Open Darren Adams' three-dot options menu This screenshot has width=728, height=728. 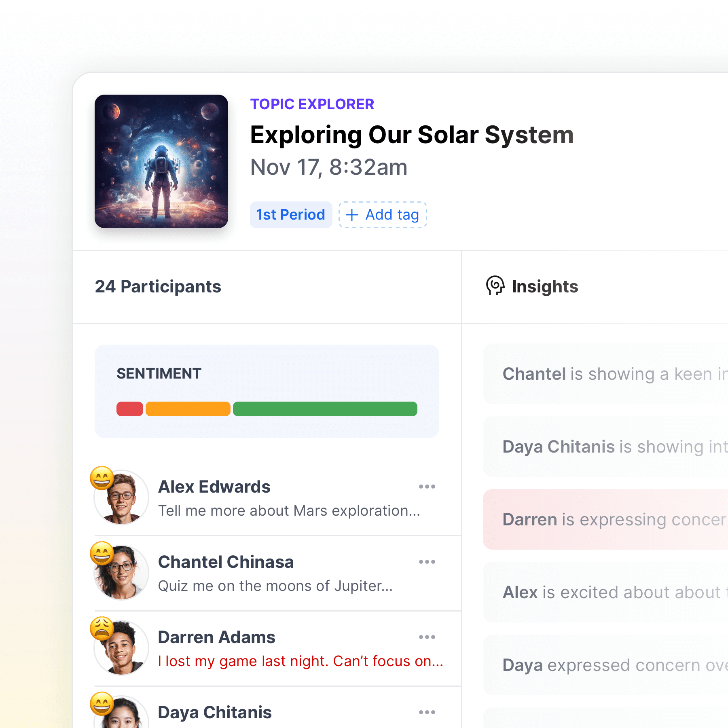(427, 637)
